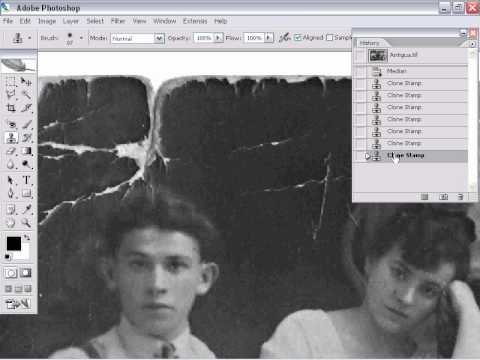This screenshot has height=360, width=480.
Task: Switch to Quick Mask mode
Action: click(26, 273)
